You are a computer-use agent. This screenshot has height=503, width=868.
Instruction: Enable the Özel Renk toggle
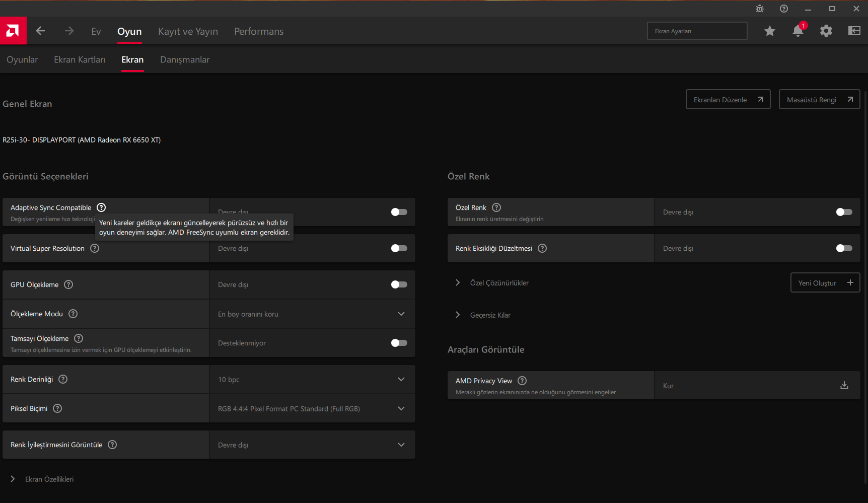(844, 212)
